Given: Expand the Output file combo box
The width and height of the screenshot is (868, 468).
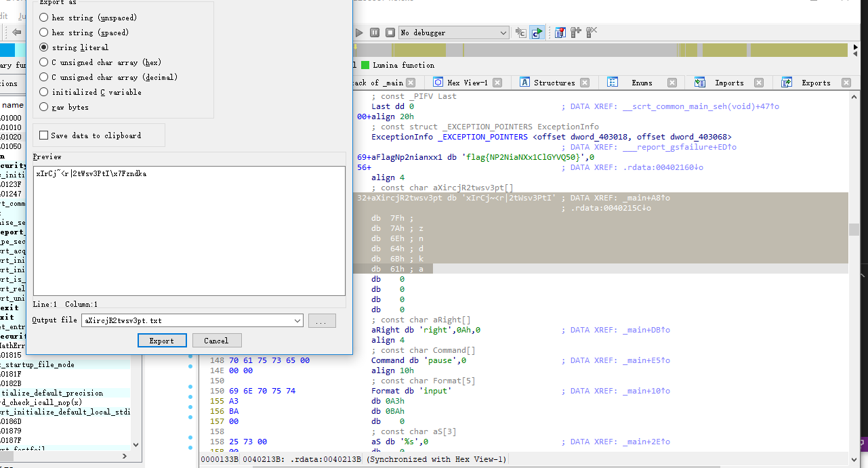Looking at the screenshot, I should point(297,320).
